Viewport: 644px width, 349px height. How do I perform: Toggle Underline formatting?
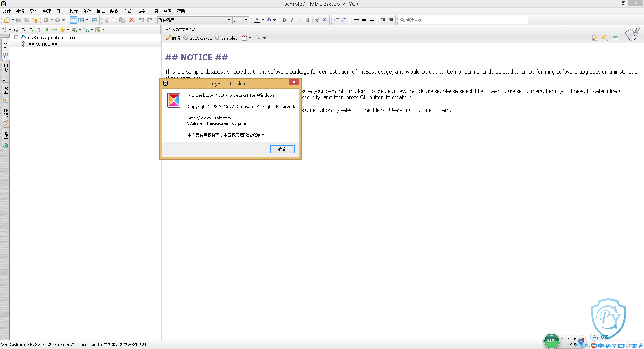click(x=300, y=20)
